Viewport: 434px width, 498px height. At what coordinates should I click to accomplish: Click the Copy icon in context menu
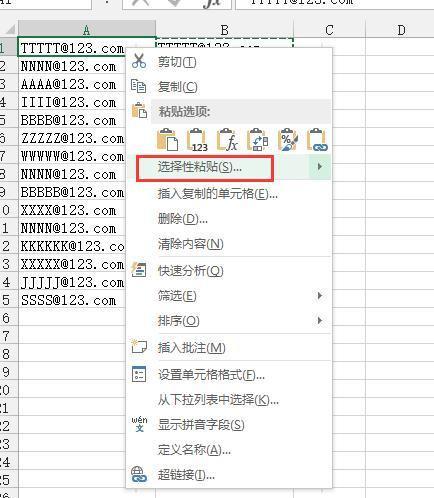(x=138, y=86)
